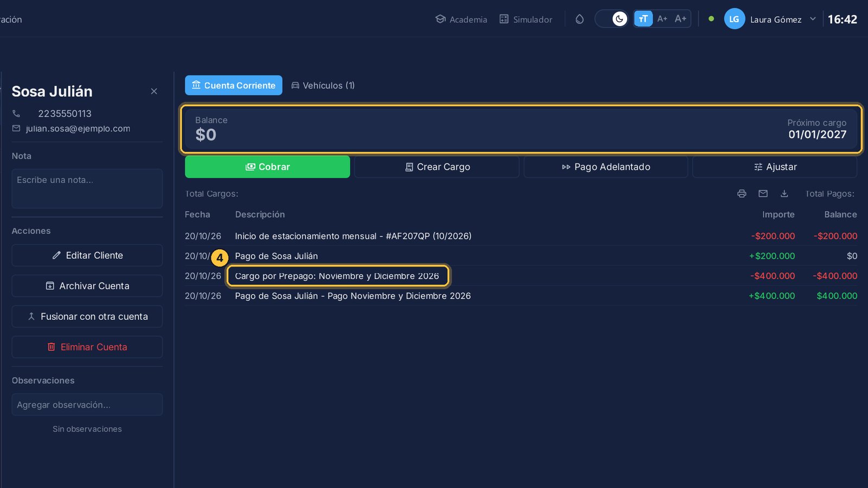Click the red Eliminar Cuenta button

(87, 347)
